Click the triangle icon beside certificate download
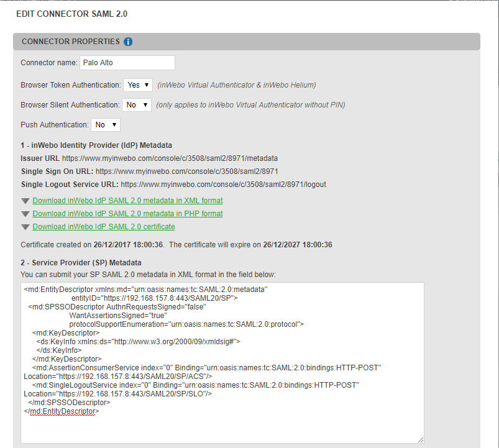 (x=25, y=227)
